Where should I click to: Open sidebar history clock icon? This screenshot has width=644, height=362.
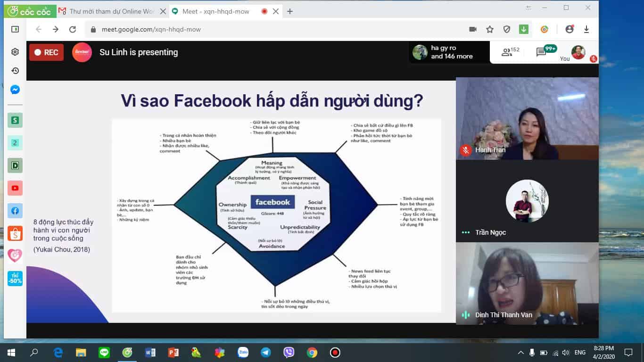point(15,71)
